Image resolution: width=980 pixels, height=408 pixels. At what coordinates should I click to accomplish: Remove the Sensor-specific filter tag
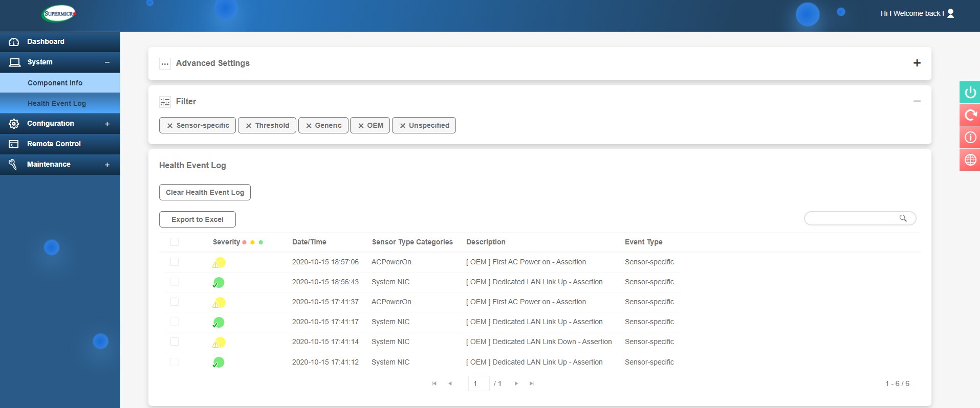click(x=170, y=126)
